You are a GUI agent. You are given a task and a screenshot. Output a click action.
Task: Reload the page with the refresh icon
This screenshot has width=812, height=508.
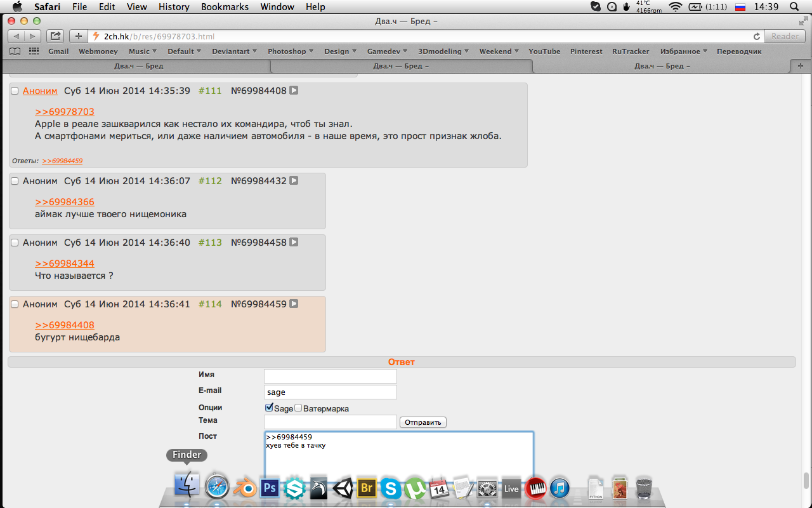(757, 37)
